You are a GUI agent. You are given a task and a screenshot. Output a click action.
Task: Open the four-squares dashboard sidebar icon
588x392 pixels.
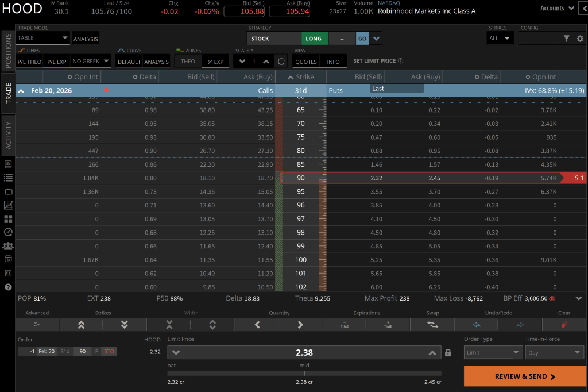pos(8,219)
